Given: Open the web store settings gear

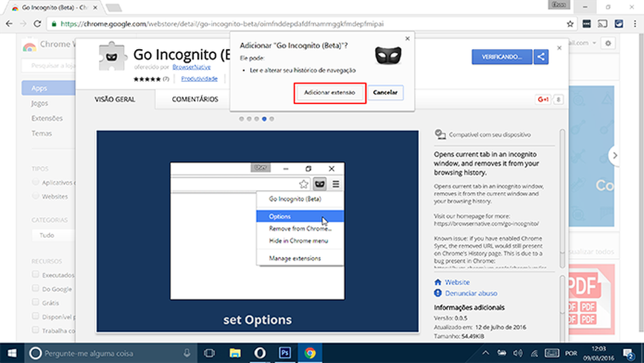Looking at the screenshot, I should [608, 43].
